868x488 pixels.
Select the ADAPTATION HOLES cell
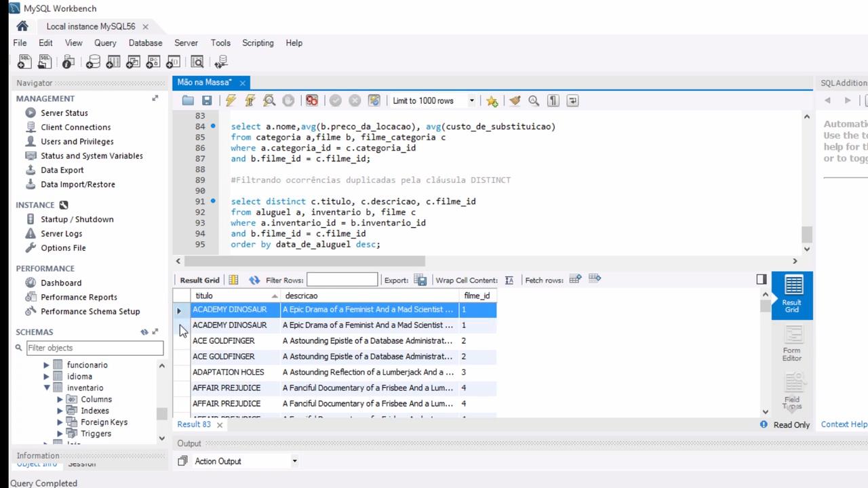(235, 372)
